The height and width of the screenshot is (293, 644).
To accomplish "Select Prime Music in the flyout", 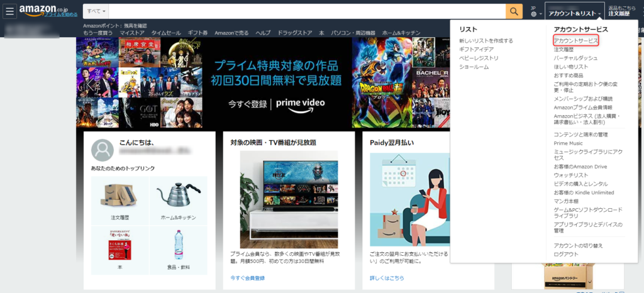I will coord(568,143).
